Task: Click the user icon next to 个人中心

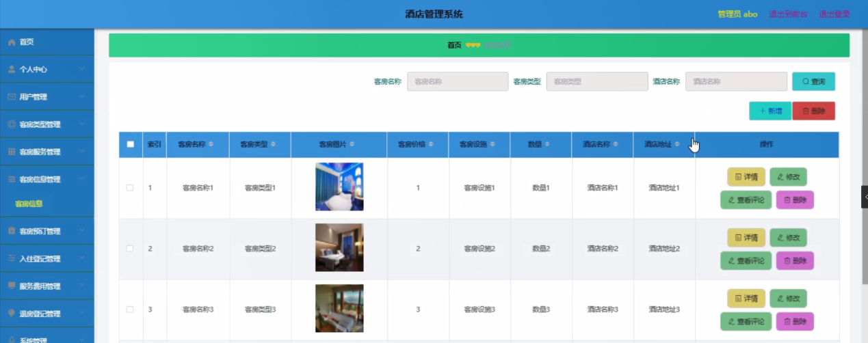Action: click(12, 70)
